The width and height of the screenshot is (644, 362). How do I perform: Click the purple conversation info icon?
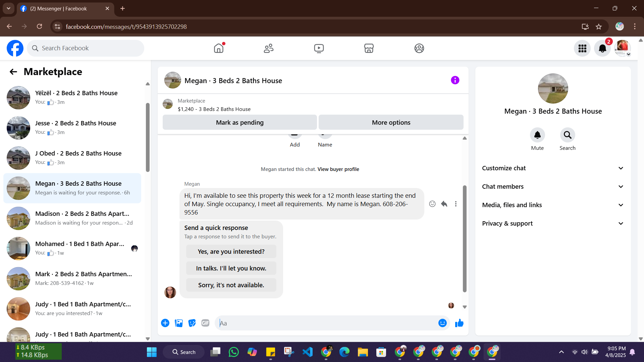(x=455, y=80)
